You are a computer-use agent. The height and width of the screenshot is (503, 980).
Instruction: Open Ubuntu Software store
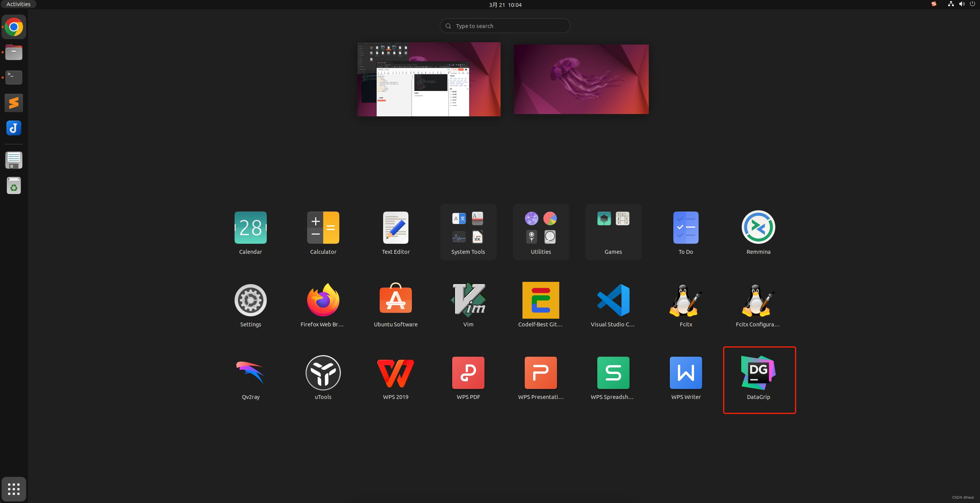(x=395, y=305)
